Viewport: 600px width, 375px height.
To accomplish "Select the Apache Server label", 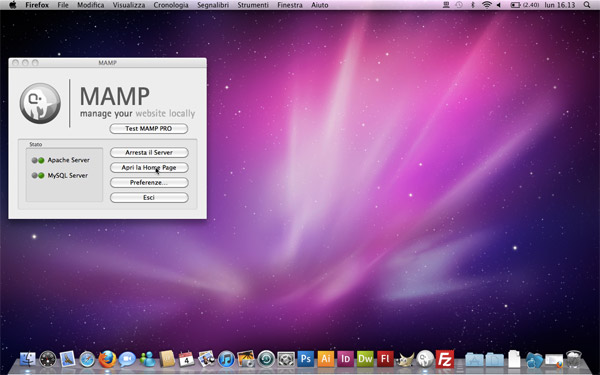I will 68,160.
